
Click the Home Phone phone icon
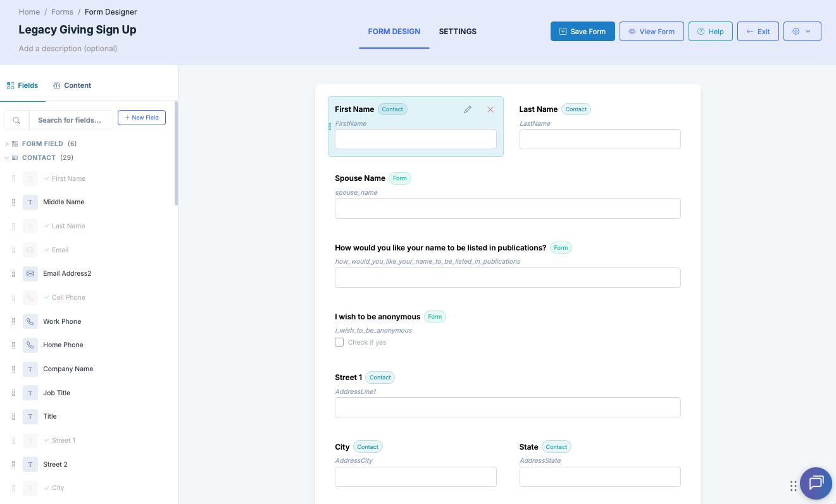click(30, 345)
